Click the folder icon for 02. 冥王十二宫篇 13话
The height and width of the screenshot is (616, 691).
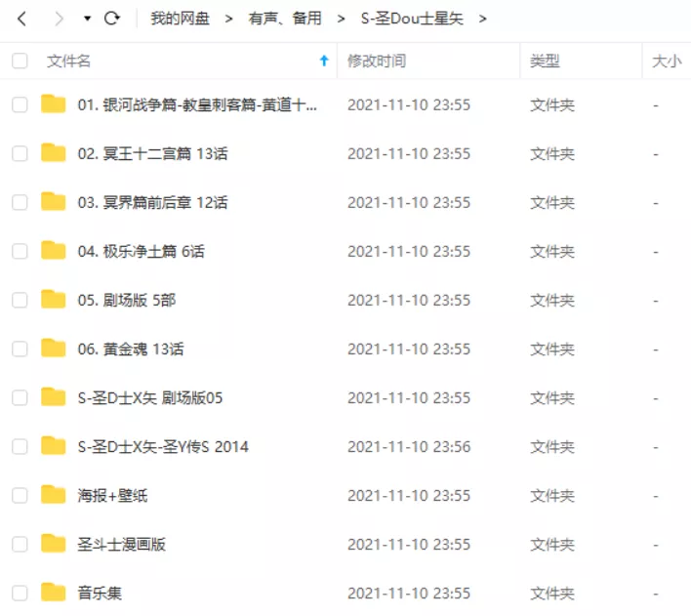54,153
